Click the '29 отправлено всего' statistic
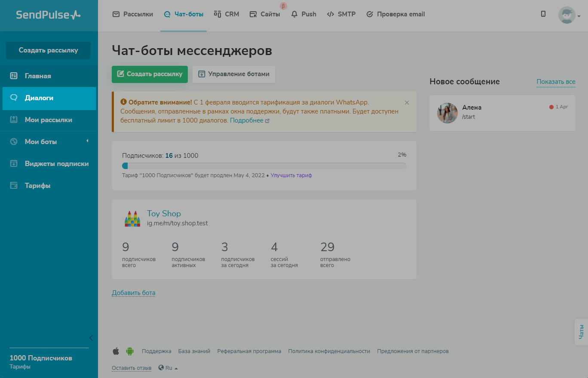The image size is (588, 378). (335, 255)
